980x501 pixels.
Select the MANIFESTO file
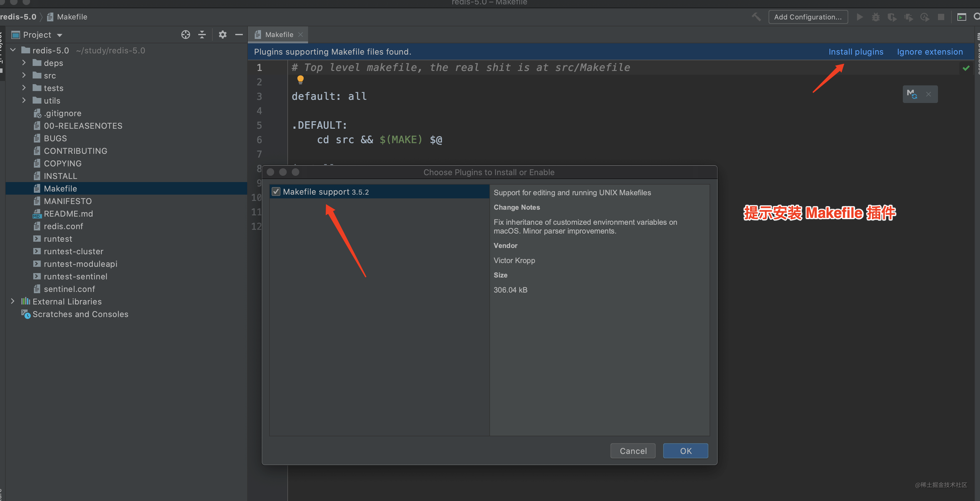tap(126, 201)
